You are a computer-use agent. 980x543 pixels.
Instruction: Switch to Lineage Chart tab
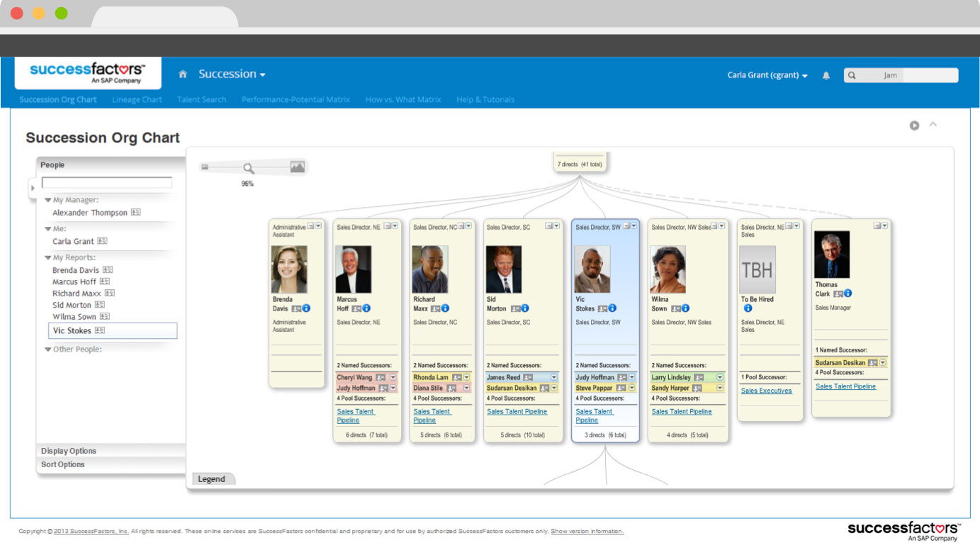[137, 100]
